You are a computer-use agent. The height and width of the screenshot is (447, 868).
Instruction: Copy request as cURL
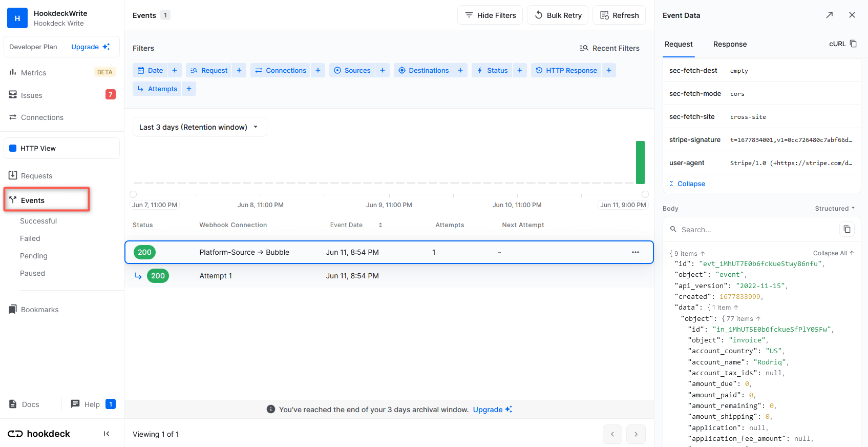[x=843, y=44]
